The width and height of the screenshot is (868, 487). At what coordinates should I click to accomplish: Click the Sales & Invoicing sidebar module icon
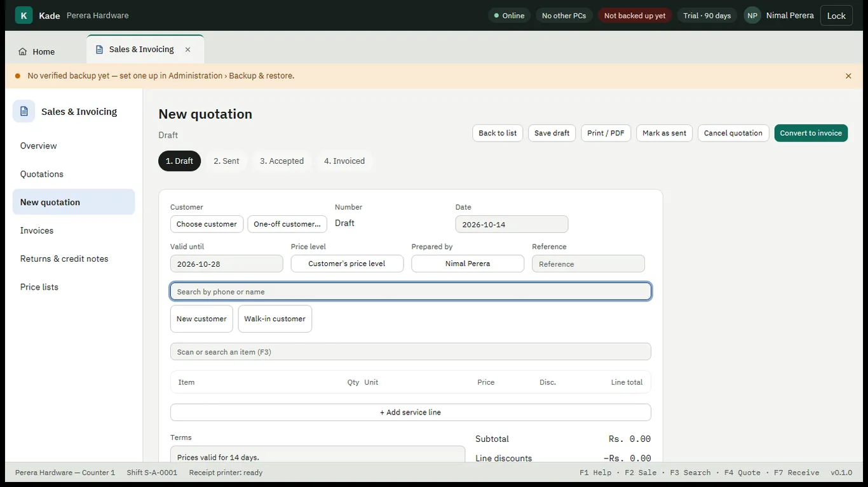(x=24, y=111)
